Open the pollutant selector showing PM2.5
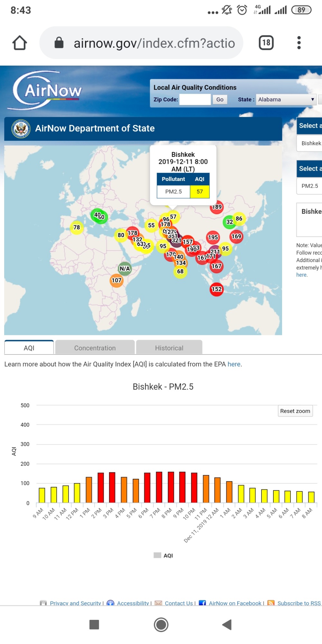322x644 pixels. click(309, 186)
